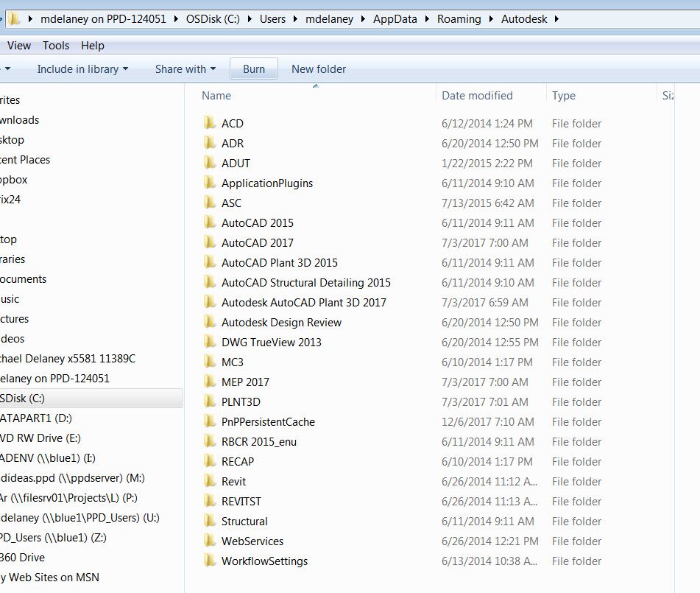Expand the arrow after Autodesk in the address bar
700x593 pixels.
[556, 18]
